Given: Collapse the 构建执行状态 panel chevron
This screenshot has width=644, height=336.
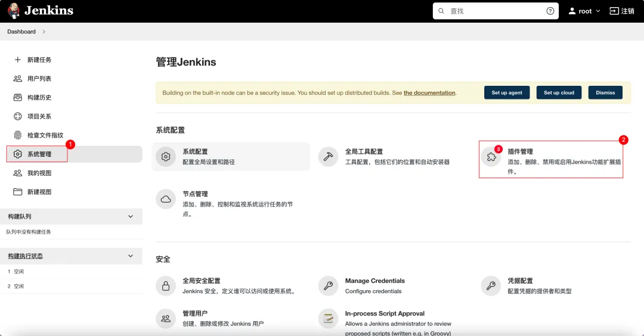Looking at the screenshot, I should (131, 256).
